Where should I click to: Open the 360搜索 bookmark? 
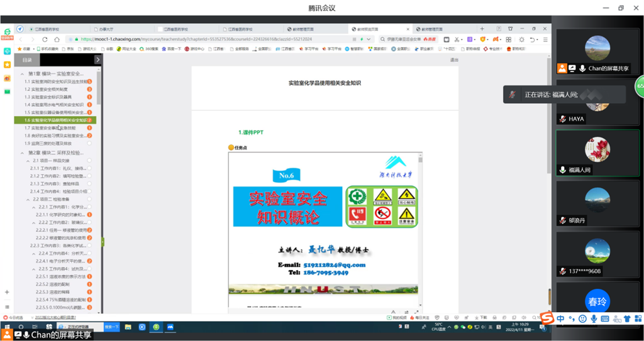pos(148,48)
